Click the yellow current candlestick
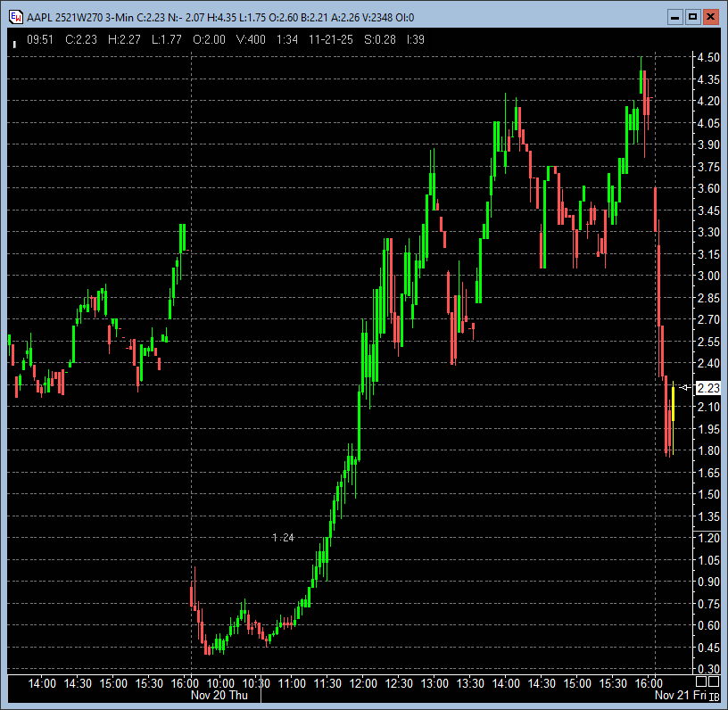The height and width of the screenshot is (710, 728). (x=673, y=406)
